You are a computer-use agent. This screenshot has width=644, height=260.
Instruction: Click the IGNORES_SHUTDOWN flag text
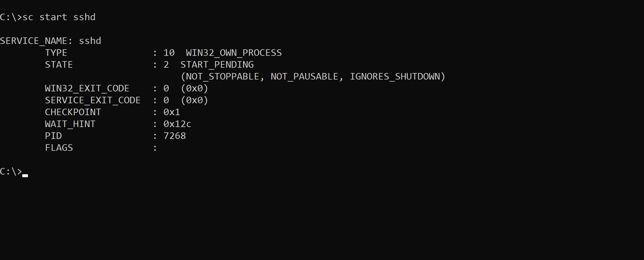[395, 77]
